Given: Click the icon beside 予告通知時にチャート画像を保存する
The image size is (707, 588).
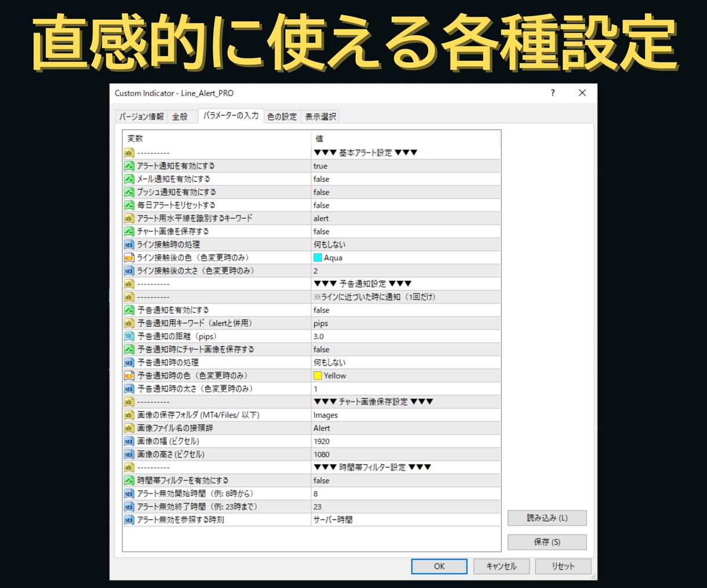Looking at the screenshot, I should [x=129, y=349].
